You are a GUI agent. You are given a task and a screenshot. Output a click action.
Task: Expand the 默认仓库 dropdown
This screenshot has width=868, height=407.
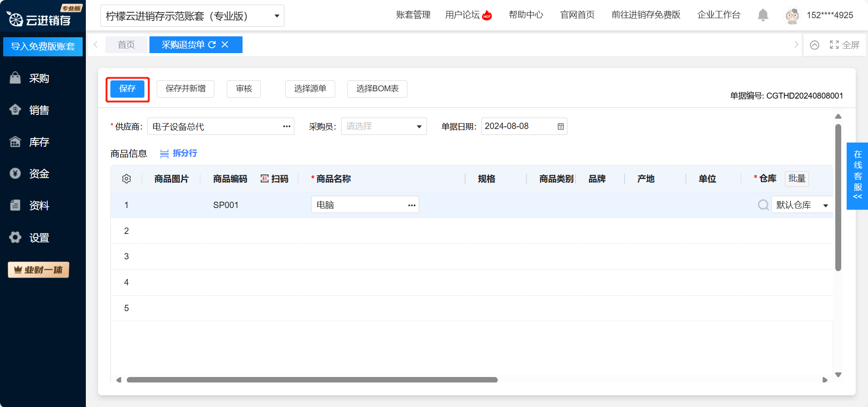(x=802, y=205)
